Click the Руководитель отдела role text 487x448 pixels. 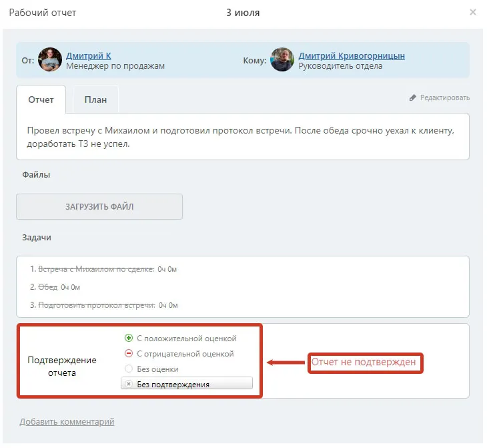click(340, 66)
